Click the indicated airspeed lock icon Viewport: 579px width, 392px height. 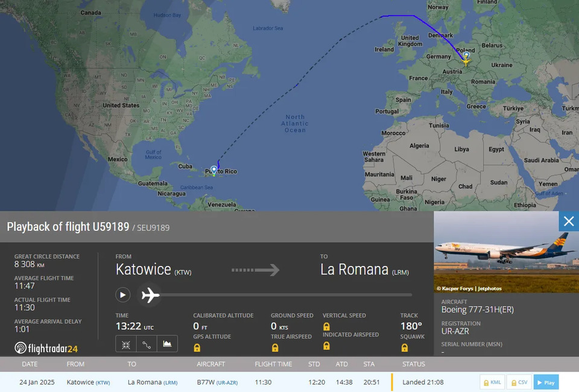click(326, 346)
